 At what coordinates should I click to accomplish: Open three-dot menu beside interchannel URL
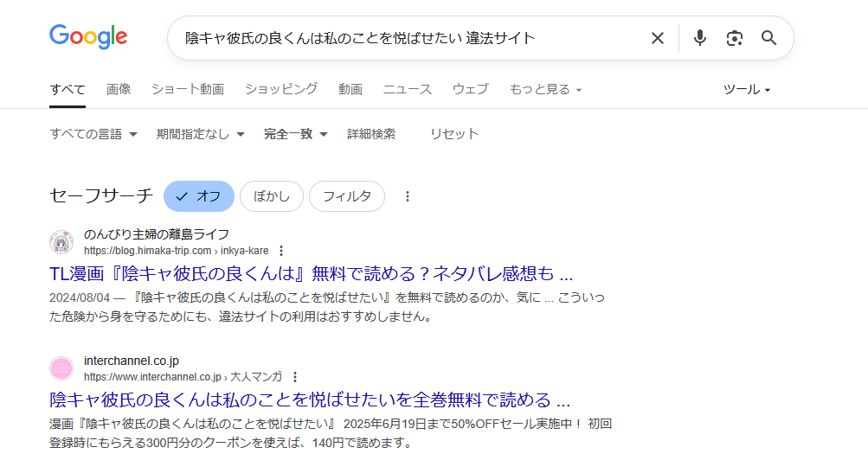pos(295,377)
